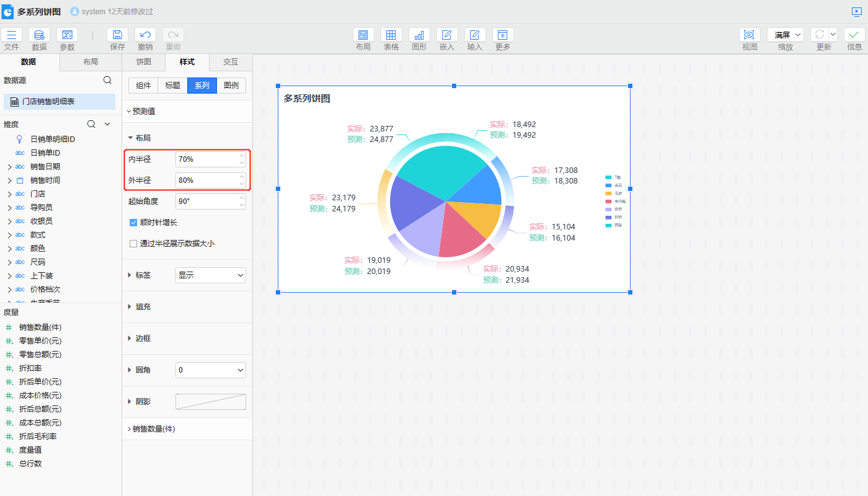Switch to the 饼图 tab
Viewport: 868px width, 496px height.
tap(144, 62)
